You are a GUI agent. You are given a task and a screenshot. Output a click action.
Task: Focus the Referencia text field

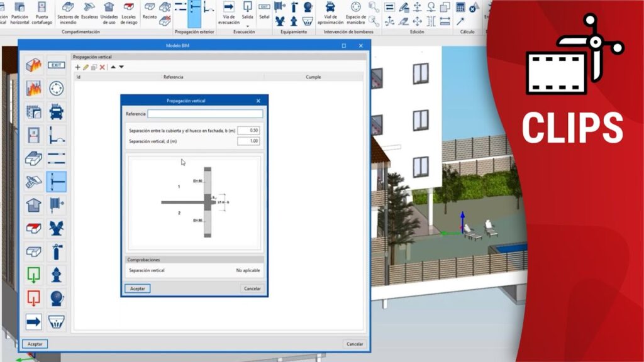205,114
